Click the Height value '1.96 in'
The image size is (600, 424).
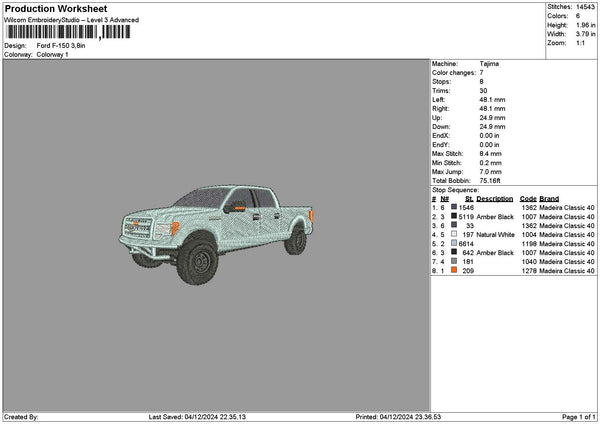(585, 25)
